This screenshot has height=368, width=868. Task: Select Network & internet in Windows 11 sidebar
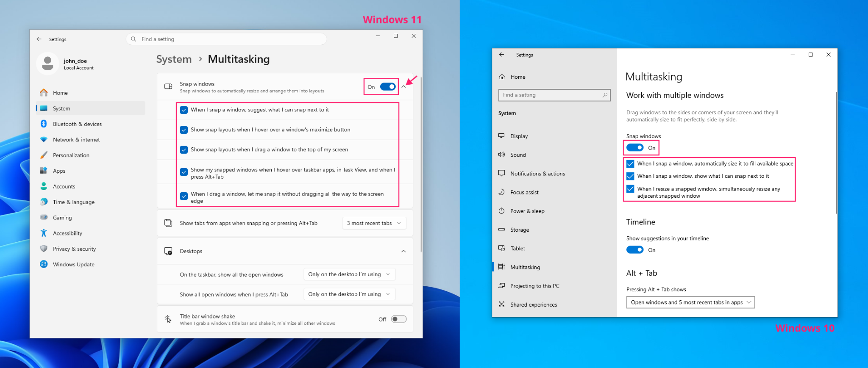coord(91,140)
